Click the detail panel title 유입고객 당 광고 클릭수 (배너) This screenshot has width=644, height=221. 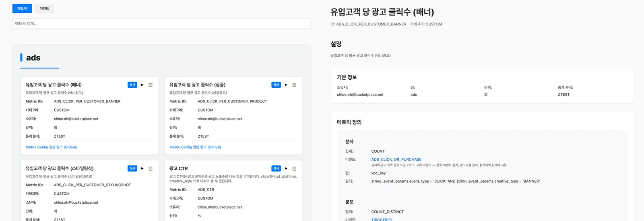tap(382, 12)
